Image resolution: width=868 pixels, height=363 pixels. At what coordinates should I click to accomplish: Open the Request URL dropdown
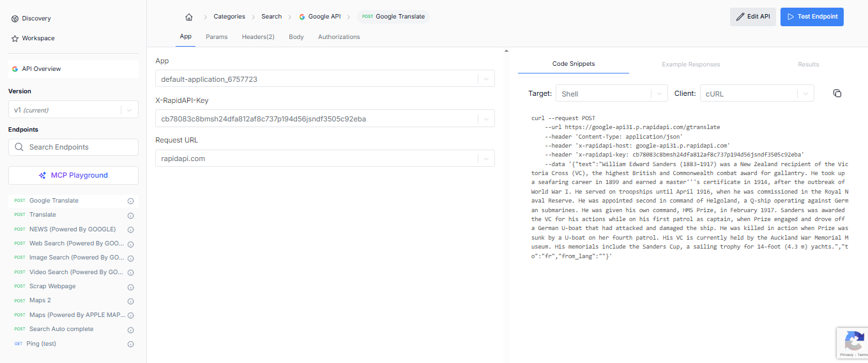324,158
